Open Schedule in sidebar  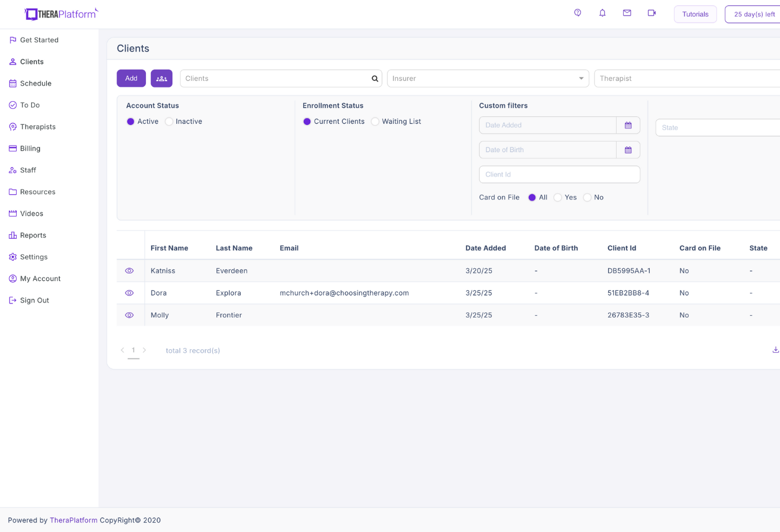(x=30, y=83)
